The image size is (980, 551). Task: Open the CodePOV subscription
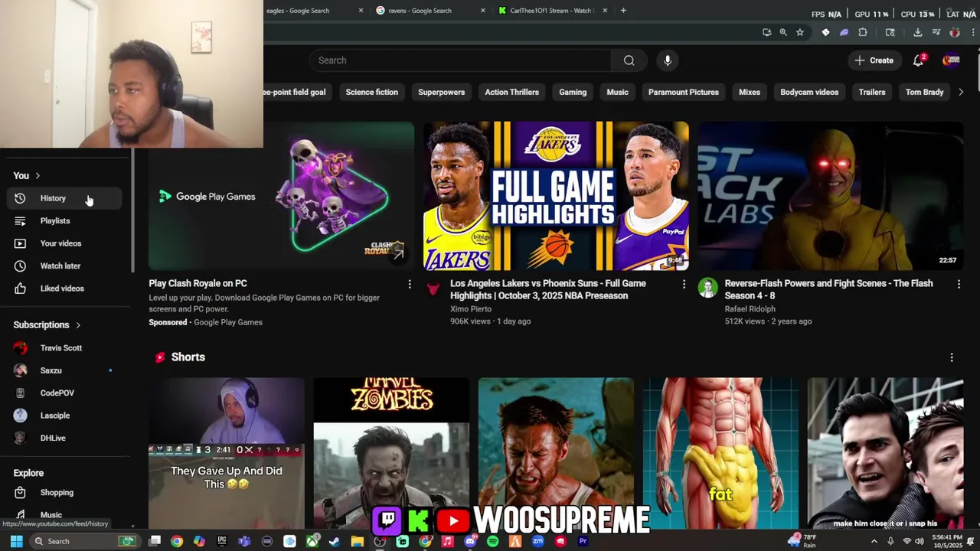coord(65,393)
